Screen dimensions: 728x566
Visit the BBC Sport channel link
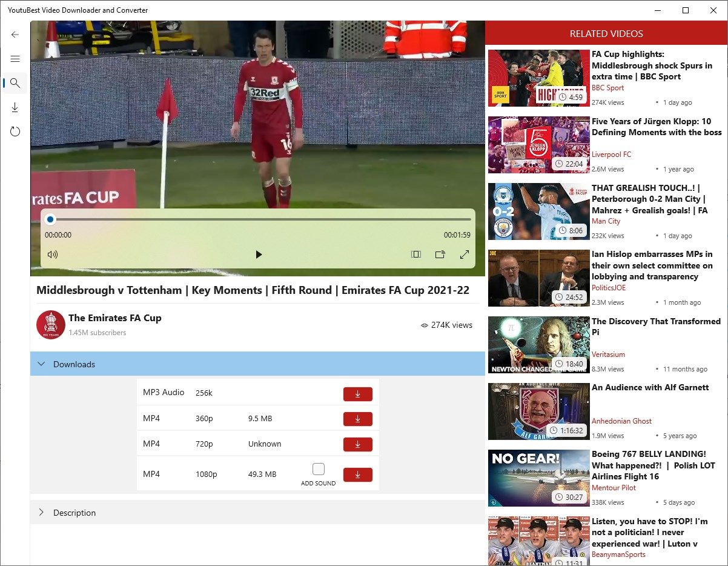tap(607, 88)
